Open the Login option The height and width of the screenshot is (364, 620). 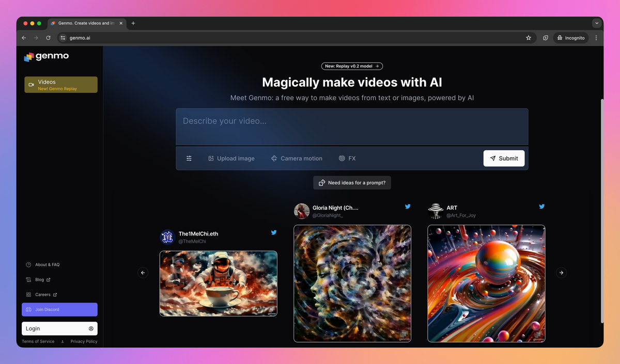pyautogui.click(x=59, y=328)
